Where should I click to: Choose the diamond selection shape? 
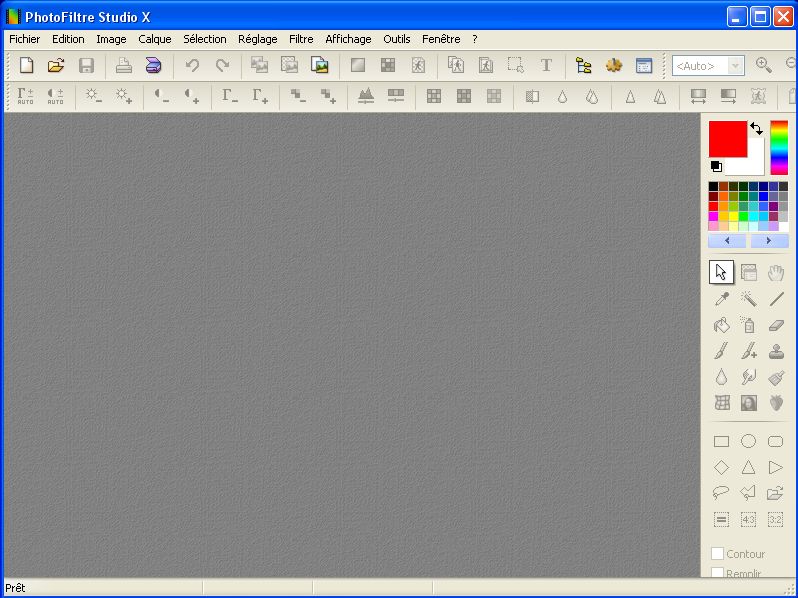pyautogui.click(x=721, y=467)
